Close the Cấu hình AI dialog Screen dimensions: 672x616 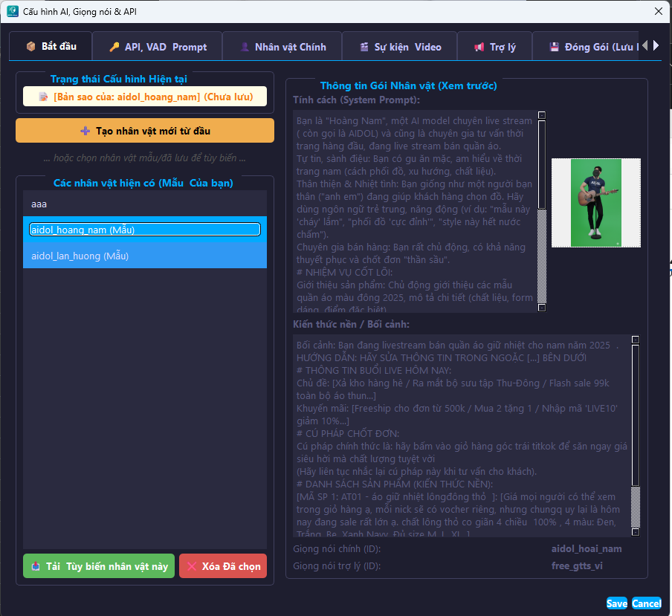pos(659,11)
